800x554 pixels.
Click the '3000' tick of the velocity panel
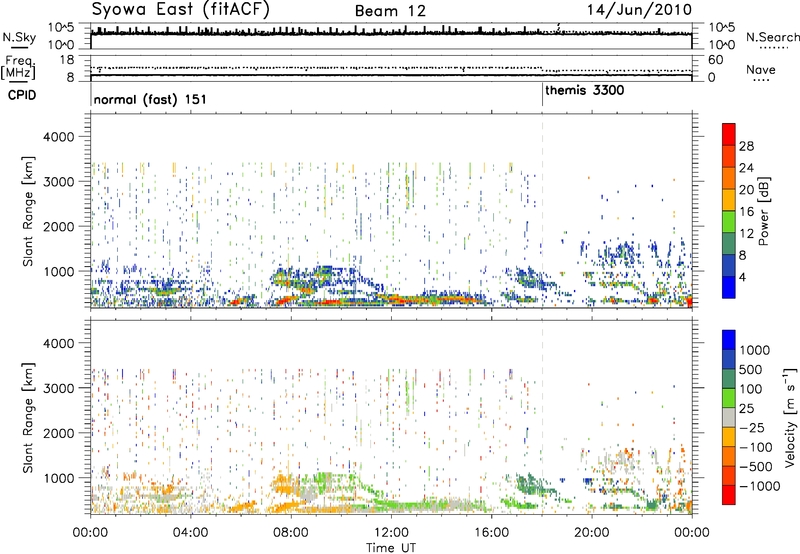[x=59, y=388]
